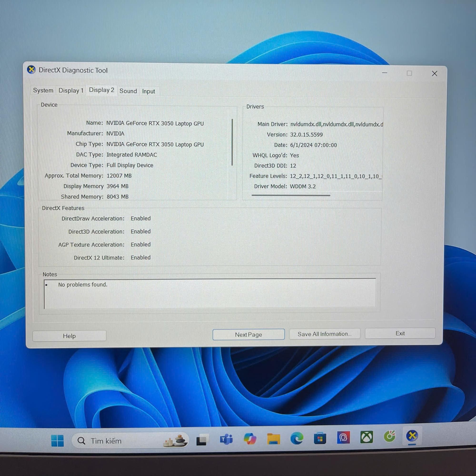
Task: Open Copilot from the taskbar
Action: pos(250,439)
